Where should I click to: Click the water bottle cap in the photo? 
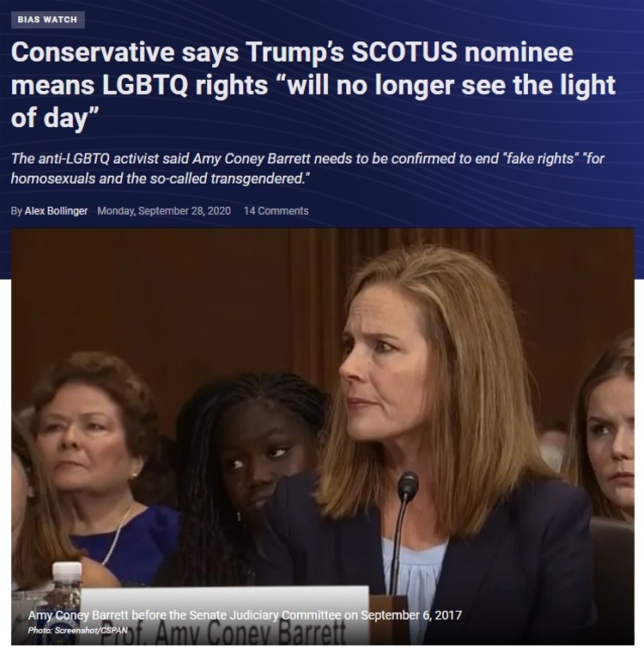pos(67,571)
